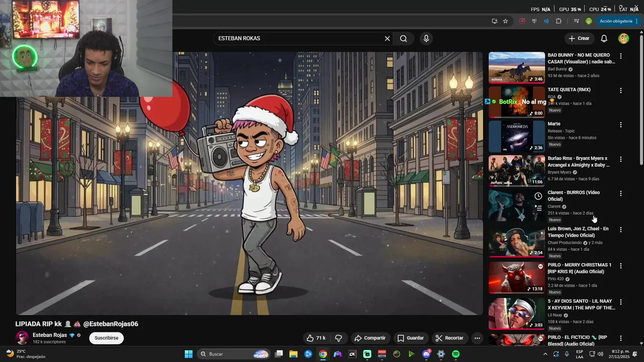
Task: Bookmark this page with the star icon
Action: pos(506,21)
